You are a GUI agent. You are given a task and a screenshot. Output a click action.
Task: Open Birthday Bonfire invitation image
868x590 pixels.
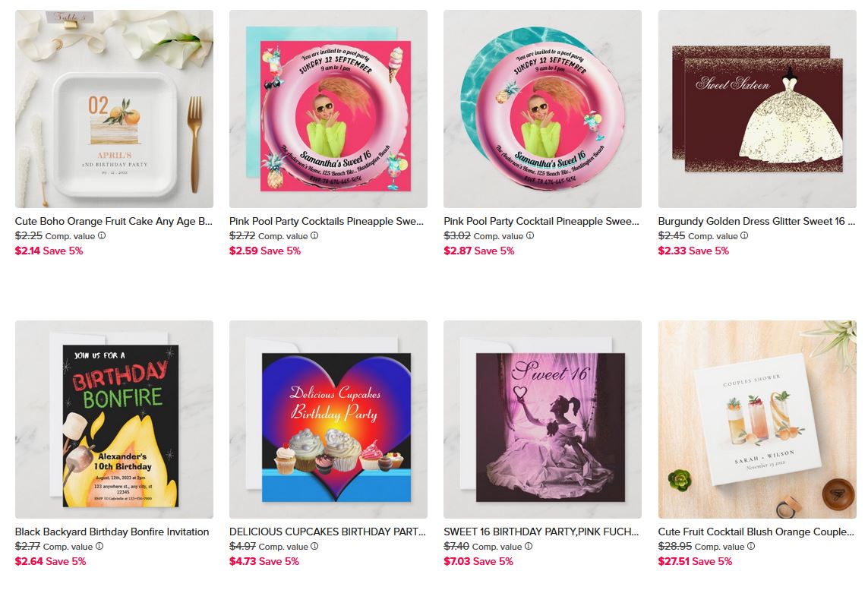[114, 420]
